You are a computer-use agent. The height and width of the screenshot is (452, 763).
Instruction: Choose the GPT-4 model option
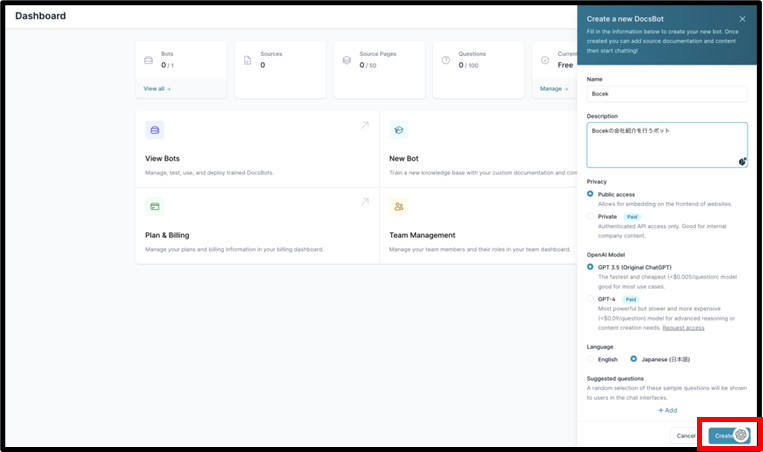[590, 299]
